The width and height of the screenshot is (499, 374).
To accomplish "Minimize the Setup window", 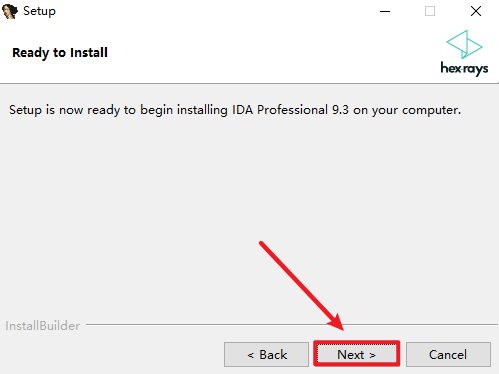I will click(x=385, y=11).
